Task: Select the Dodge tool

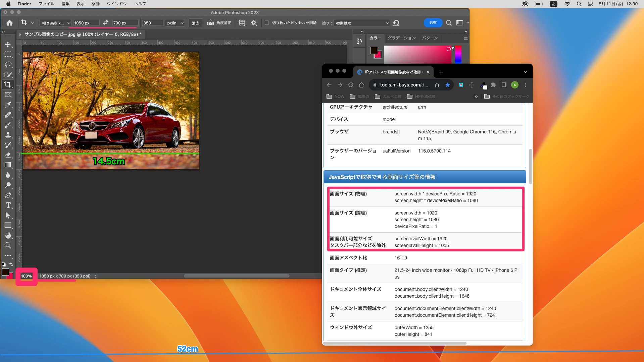Action: pos(8,185)
